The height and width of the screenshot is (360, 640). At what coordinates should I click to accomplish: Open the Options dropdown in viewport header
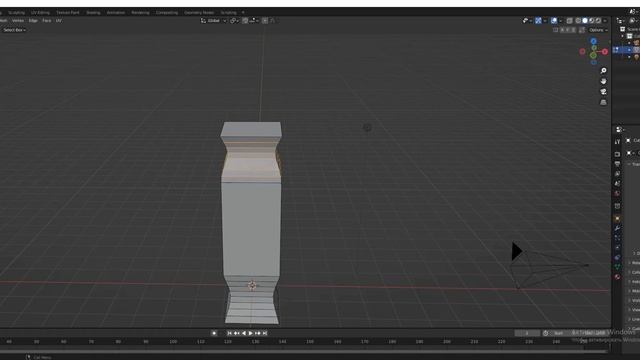[598, 30]
